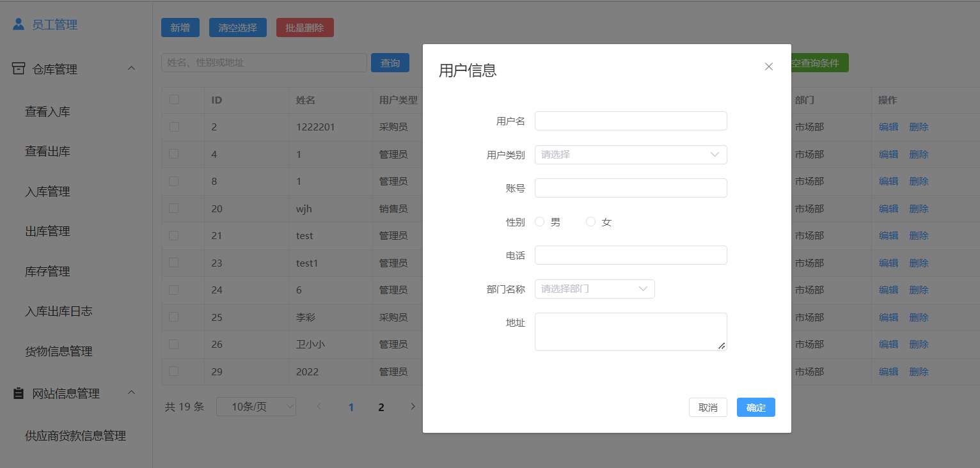
Task: Open 供应商贷款信息管理 menu item
Action: (x=75, y=436)
